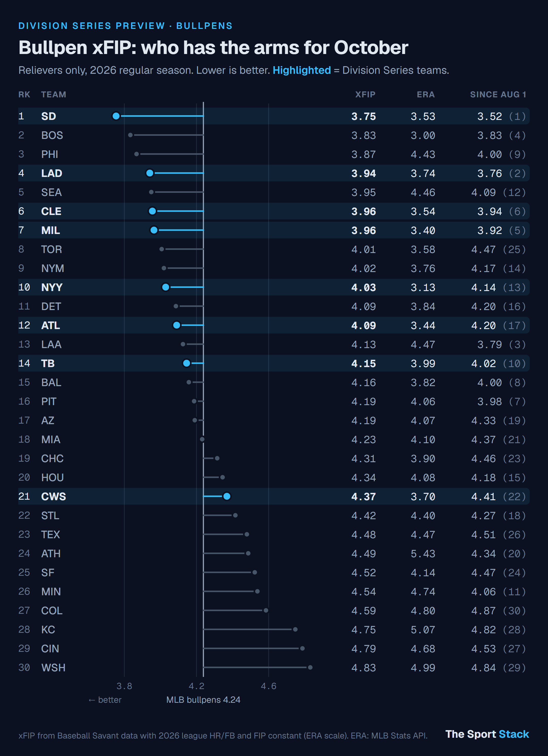Click the better arrow label below chart
The width and height of the screenshot is (548, 756).
point(105,700)
